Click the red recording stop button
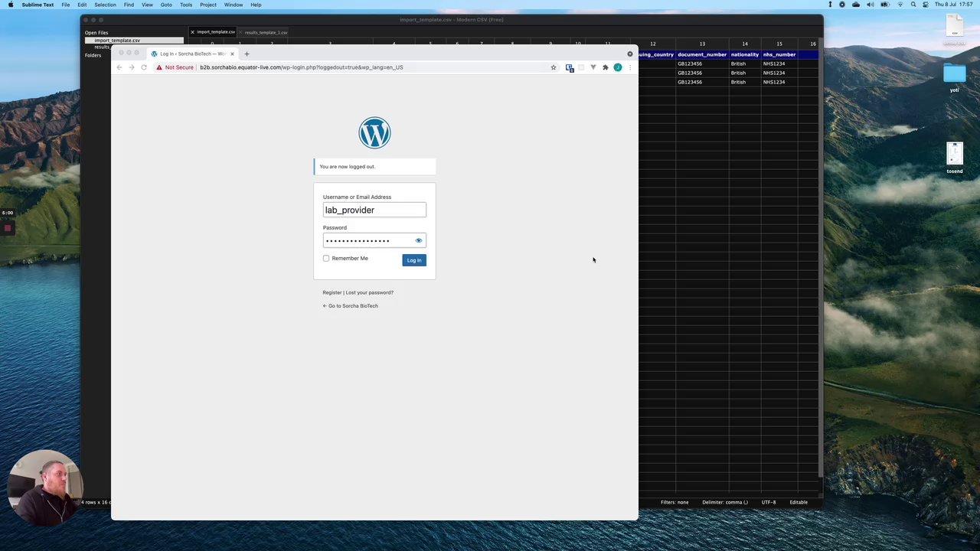Viewport: 980px width, 551px height. 7,227
